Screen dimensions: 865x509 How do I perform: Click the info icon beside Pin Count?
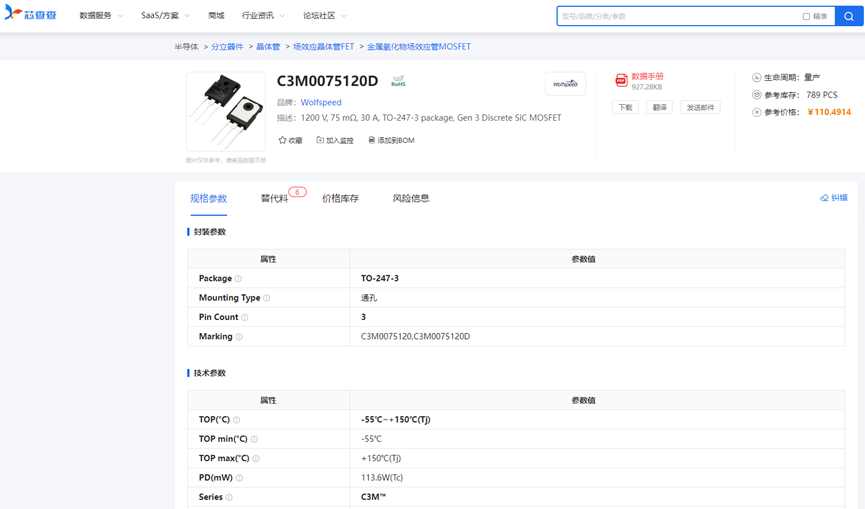click(245, 318)
